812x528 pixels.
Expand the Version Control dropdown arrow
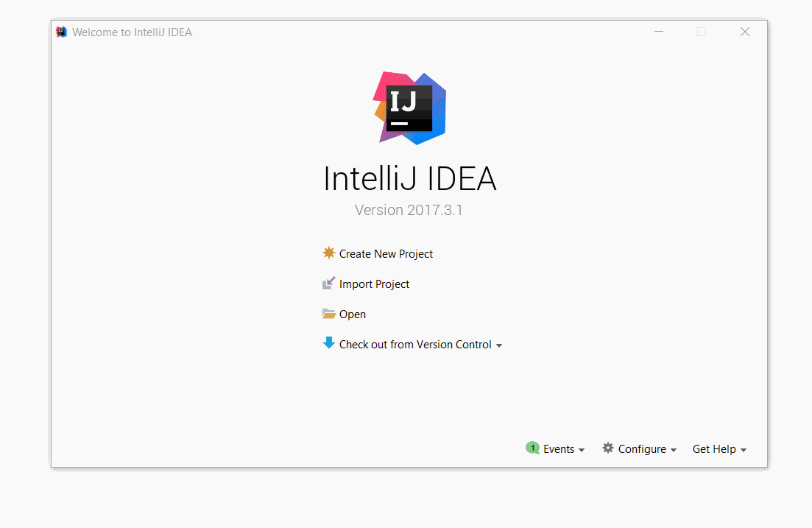click(499, 345)
